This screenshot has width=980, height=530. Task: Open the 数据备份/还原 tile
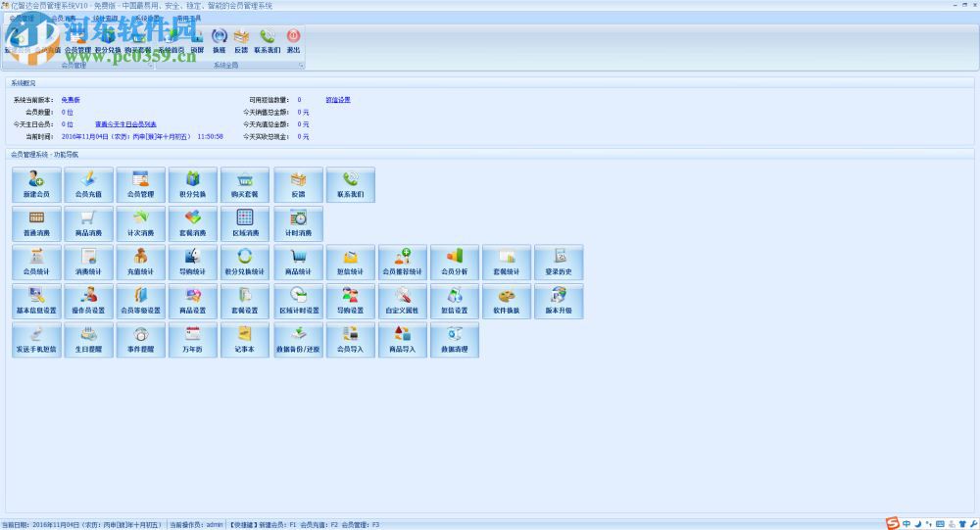point(298,339)
